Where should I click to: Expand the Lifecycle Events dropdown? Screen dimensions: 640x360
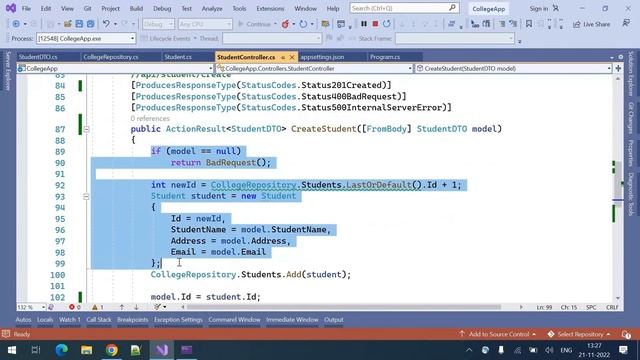coord(169,38)
